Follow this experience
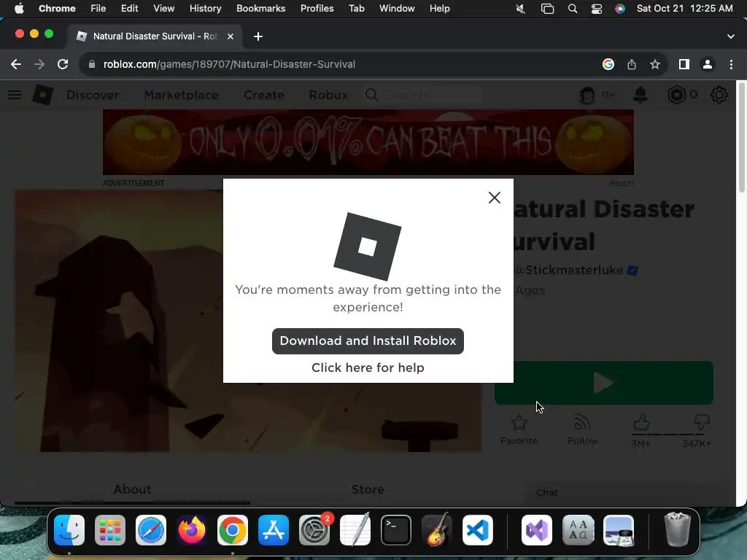 click(582, 429)
